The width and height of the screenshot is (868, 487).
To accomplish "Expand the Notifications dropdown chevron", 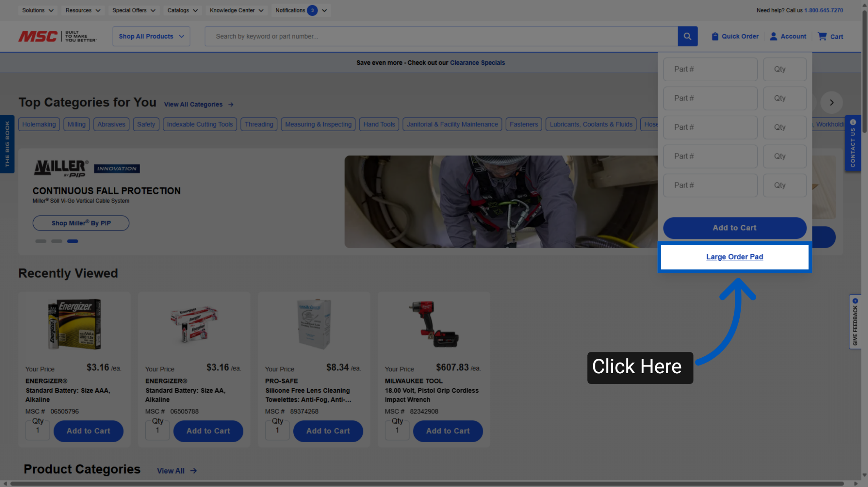I will [x=324, y=10].
